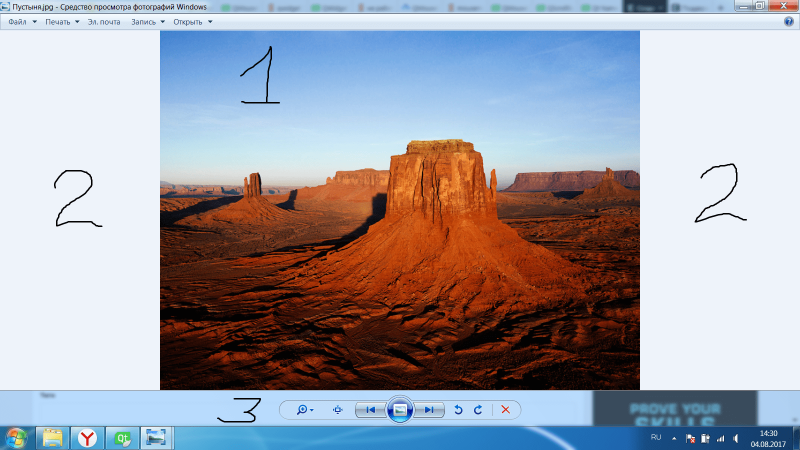Open the Файл menu
Viewport: 800px width, 450px height.
(x=22, y=22)
